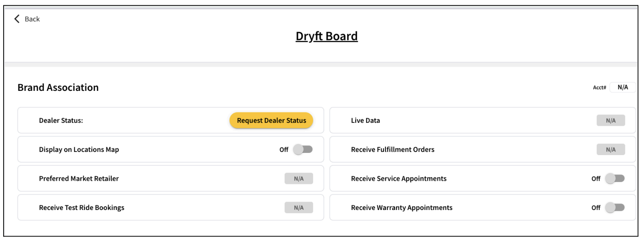Click the back chevron arrow icon
Screen dimensions: 644x241
[x=17, y=18]
